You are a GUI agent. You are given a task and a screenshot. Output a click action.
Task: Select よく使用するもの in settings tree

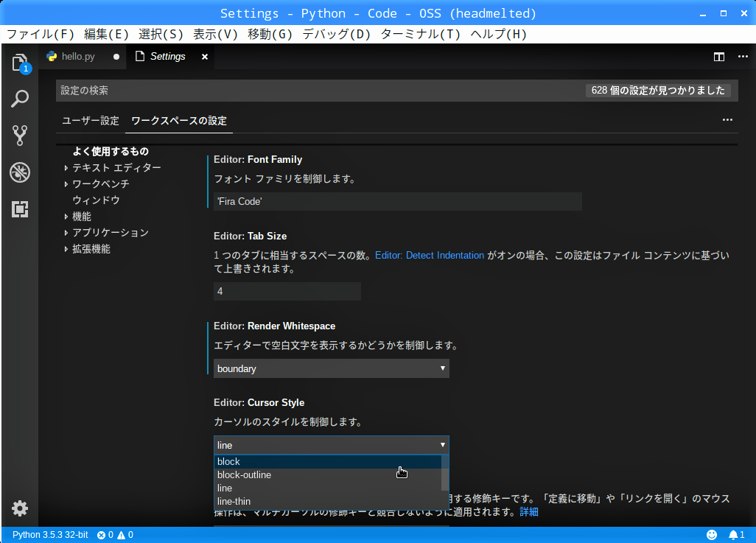tap(111, 152)
